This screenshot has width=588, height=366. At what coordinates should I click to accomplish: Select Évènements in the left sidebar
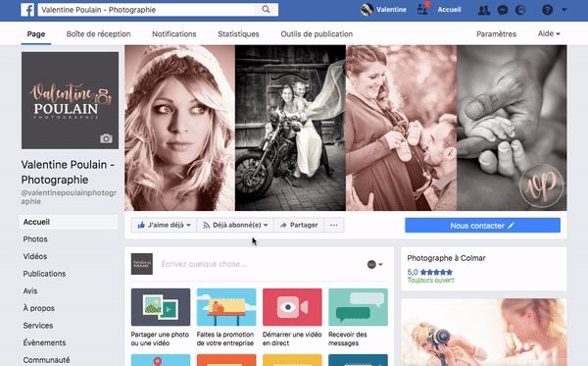coord(44,342)
